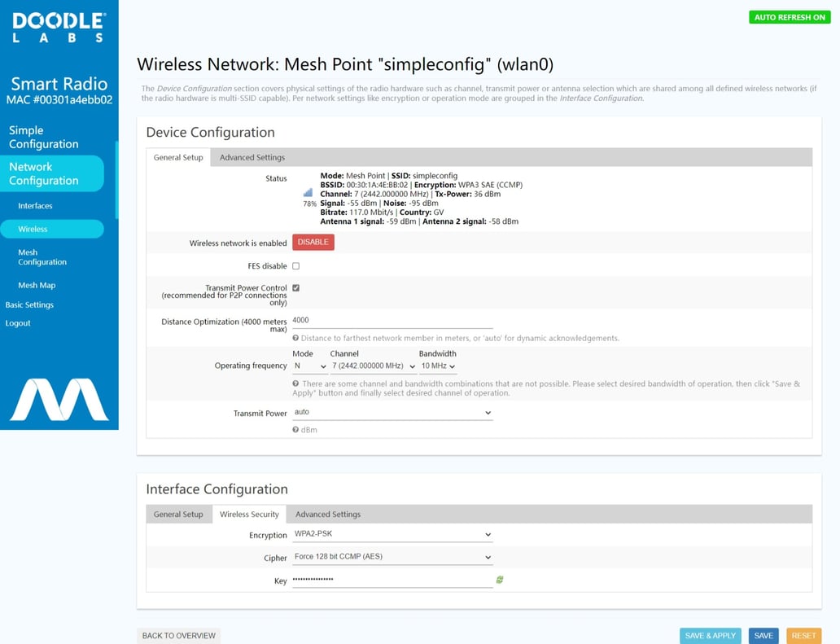The width and height of the screenshot is (840, 644).
Task: Click the signal strength icon showing 78%
Action: 307,195
